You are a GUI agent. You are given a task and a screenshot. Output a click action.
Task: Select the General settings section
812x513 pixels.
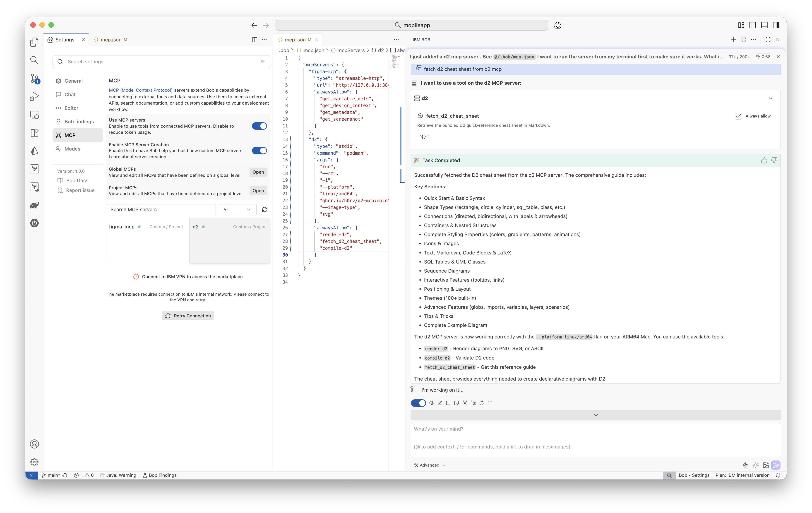78,81
